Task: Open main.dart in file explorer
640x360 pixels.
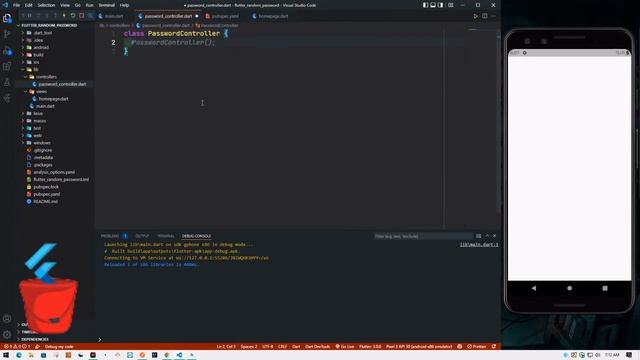Action: click(45, 106)
